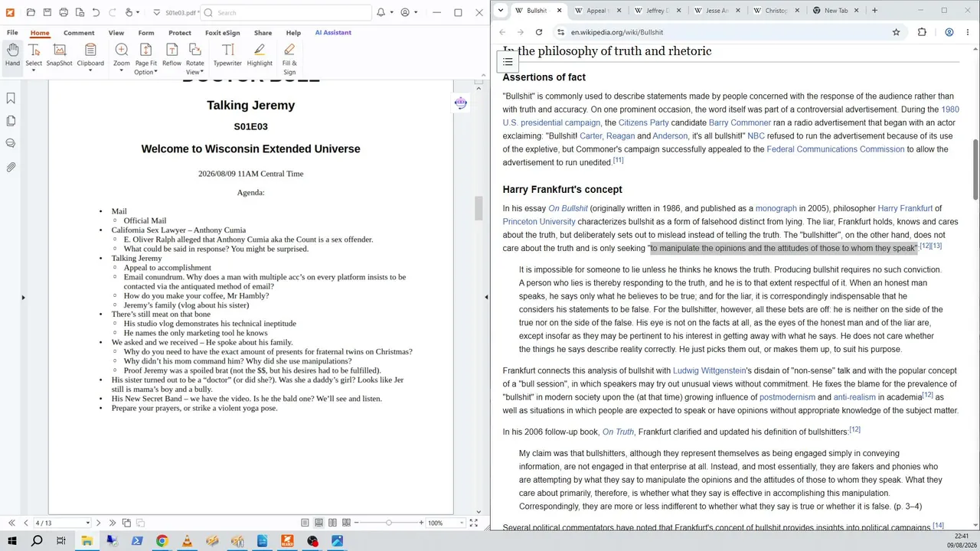Open Chrome tab search dropdown arrow
The height and width of the screenshot is (551, 980).
click(500, 10)
